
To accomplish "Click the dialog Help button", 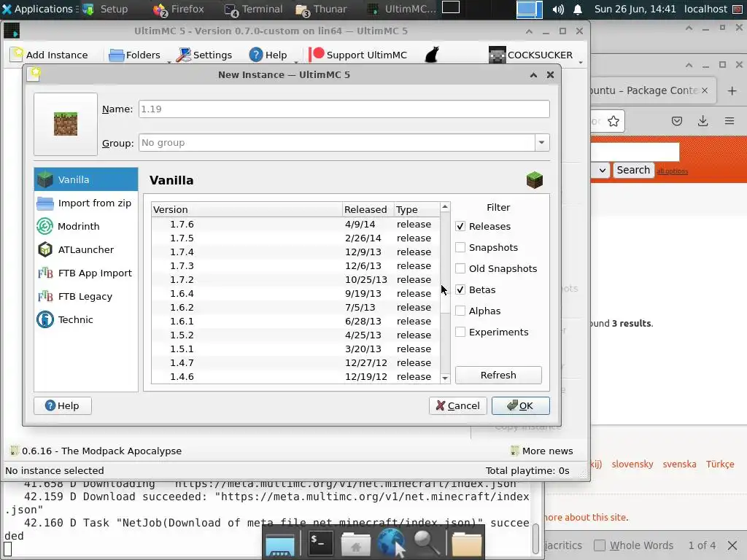I will [63, 405].
